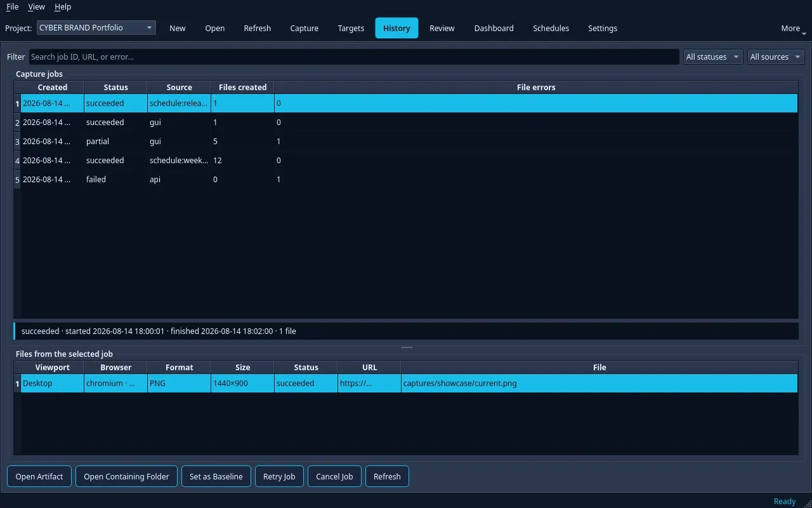Open the All statuses dropdown

point(713,57)
